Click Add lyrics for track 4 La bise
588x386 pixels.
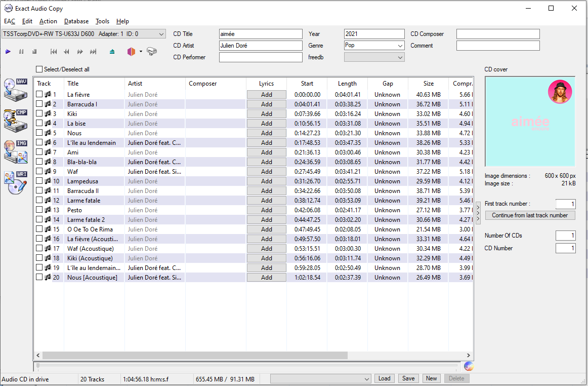[267, 123]
